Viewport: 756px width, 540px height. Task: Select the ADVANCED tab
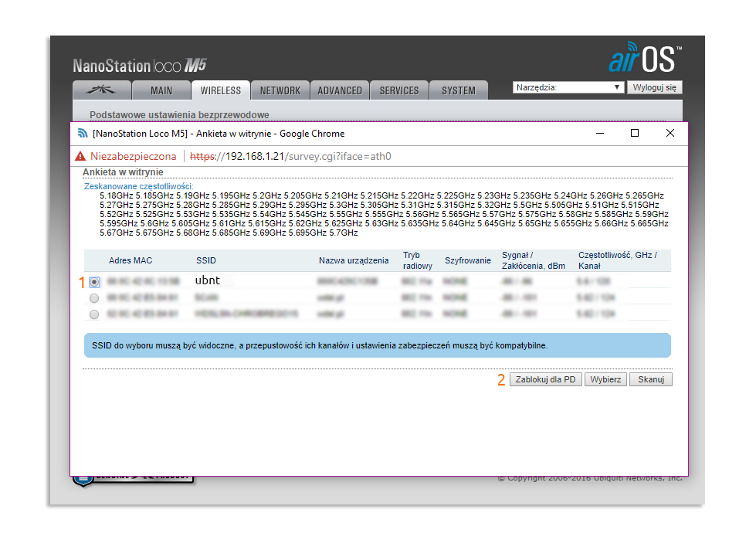(x=340, y=90)
